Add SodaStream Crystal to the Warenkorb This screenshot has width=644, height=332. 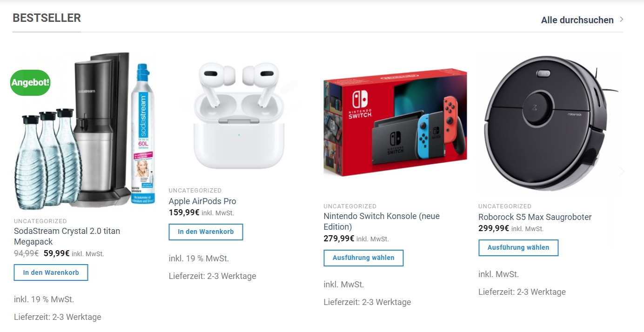[x=51, y=272]
